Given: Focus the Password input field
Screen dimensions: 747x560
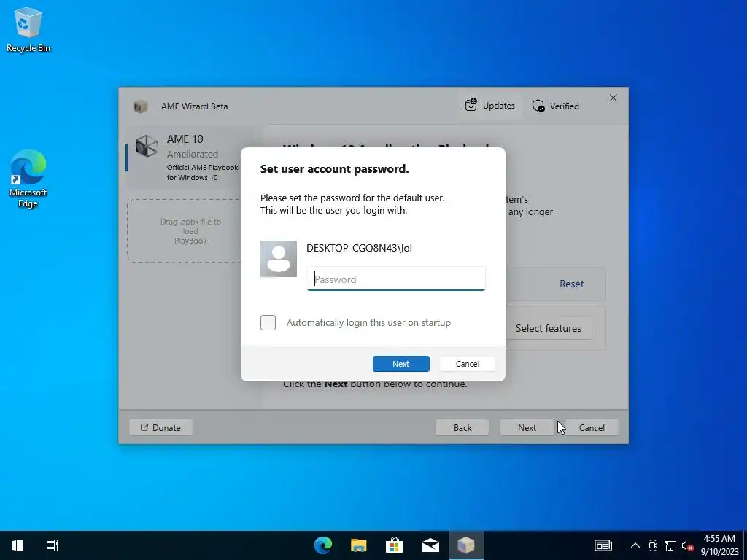Looking at the screenshot, I should (x=396, y=279).
